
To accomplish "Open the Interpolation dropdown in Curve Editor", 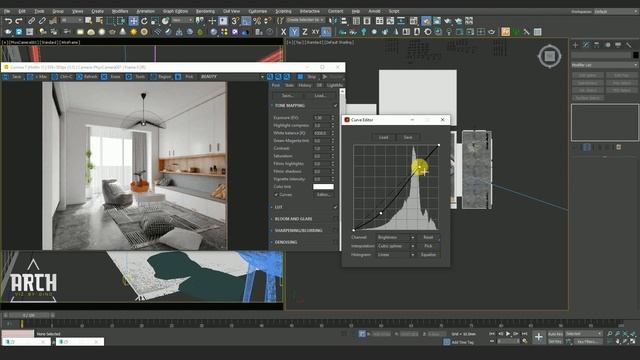I will pyautogui.click(x=396, y=246).
